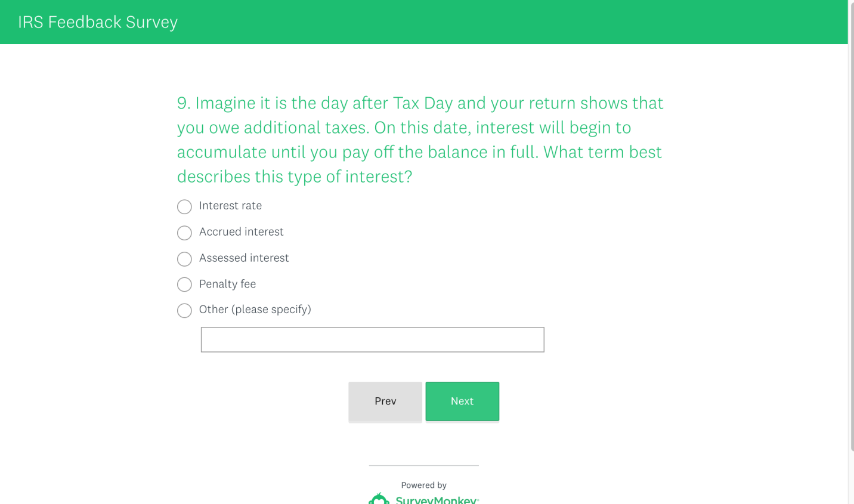
Task: Click the SurveyMonkey monkey logo icon
Action: pyautogui.click(x=379, y=499)
